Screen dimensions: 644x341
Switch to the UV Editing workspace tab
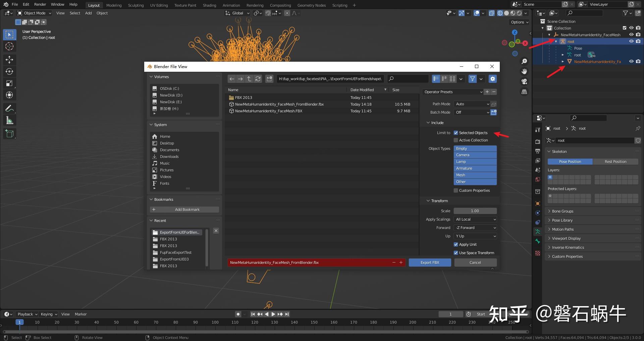coord(159,5)
